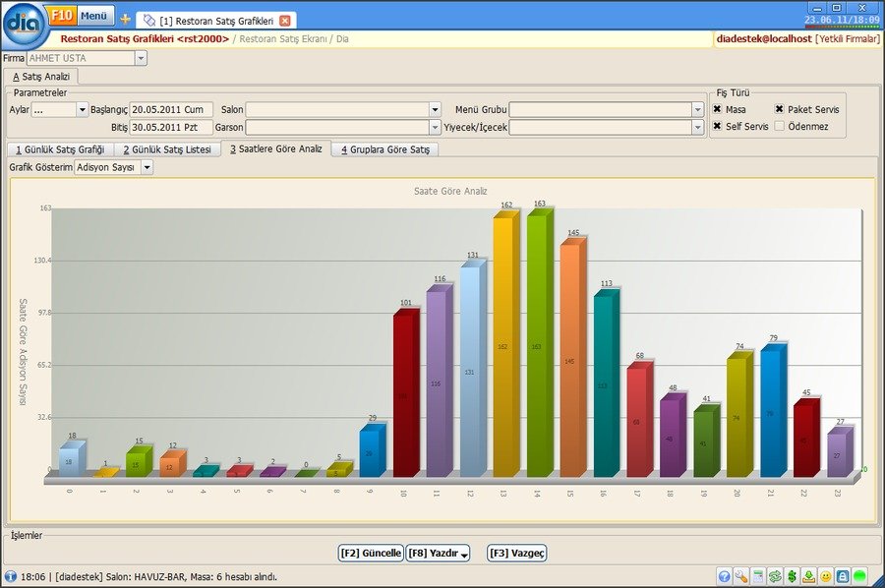
Task: Click the teal bar labeled 113
Action: click(x=606, y=383)
